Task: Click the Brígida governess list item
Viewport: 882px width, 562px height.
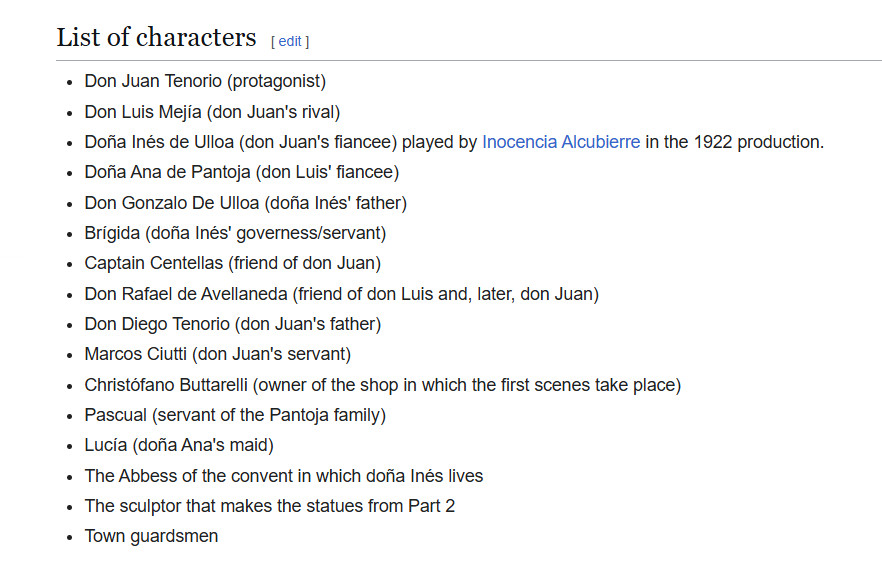Action: [x=235, y=233]
